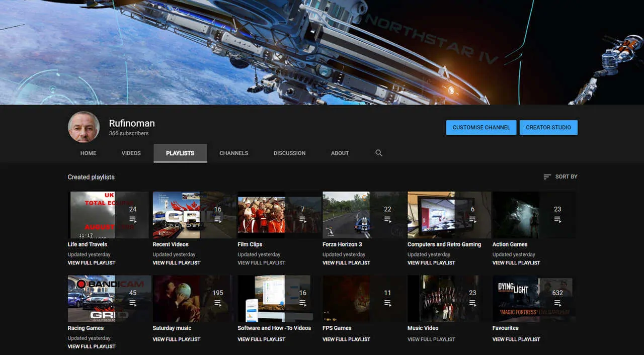Screen dimensions: 644x355
Task: Click playlist icon on Film Clips thumbnail
Action: [x=302, y=219]
